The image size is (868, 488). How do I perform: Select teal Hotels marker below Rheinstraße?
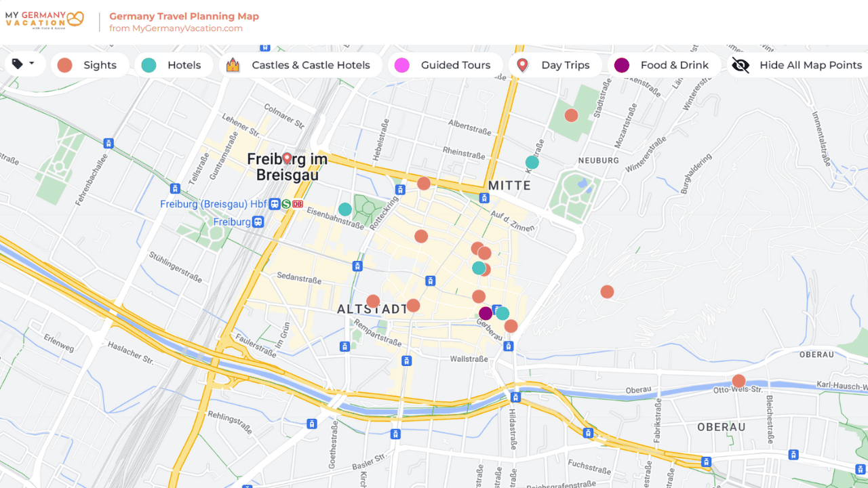pos(532,163)
